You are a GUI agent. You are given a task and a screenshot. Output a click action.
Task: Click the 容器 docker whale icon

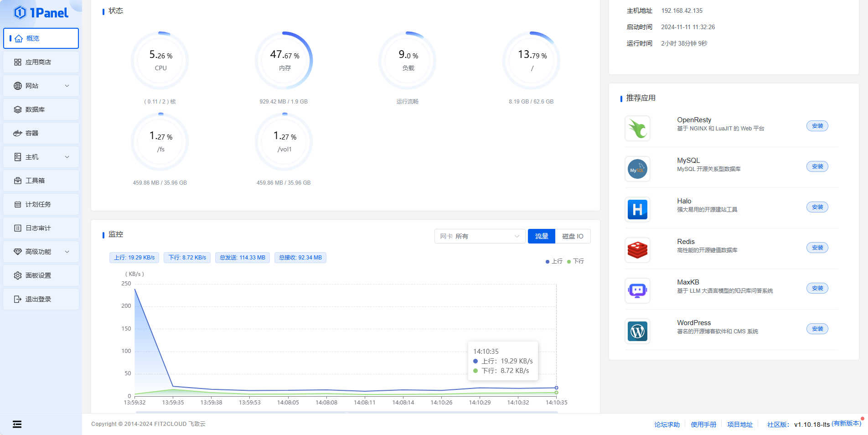click(18, 133)
